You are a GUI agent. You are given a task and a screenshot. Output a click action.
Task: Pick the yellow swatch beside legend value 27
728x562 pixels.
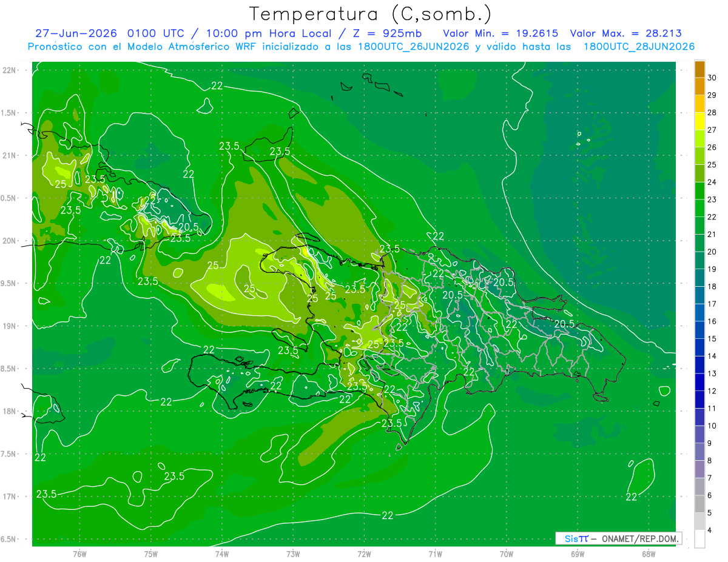pos(699,121)
